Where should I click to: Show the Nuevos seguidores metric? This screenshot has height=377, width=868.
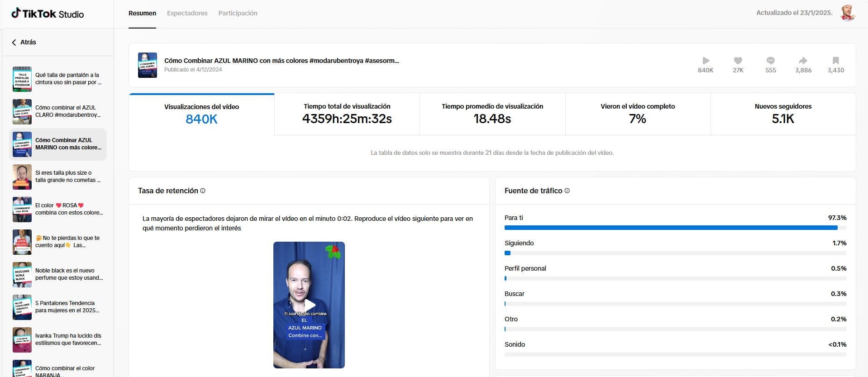782,114
